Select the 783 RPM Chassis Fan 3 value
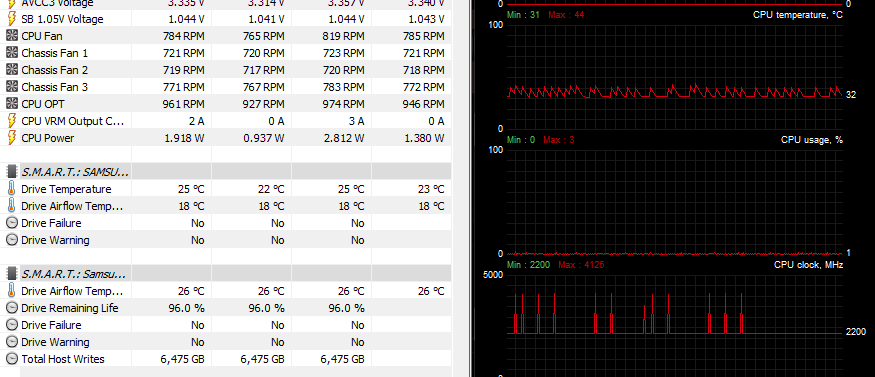The image size is (875, 377). [x=344, y=87]
